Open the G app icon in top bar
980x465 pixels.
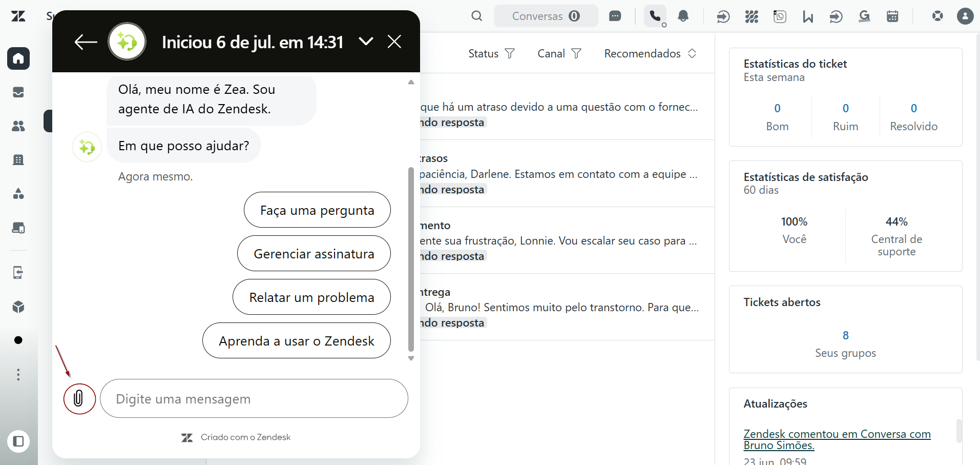pos(864,16)
